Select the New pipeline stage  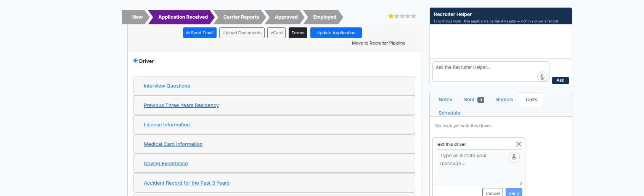(136, 17)
